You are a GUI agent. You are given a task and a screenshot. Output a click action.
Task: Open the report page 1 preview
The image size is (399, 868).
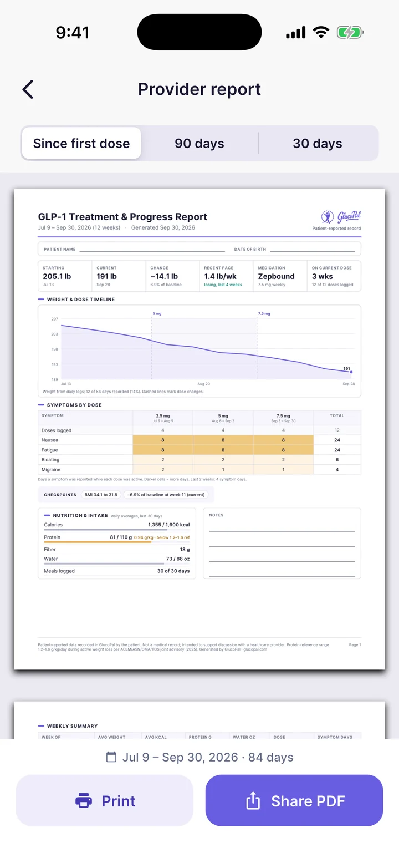(x=199, y=429)
